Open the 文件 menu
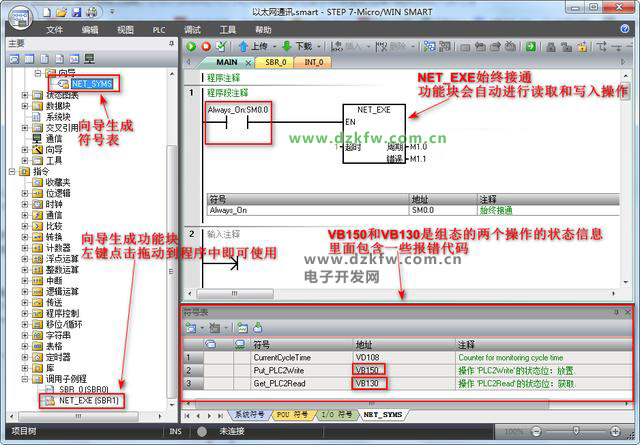The width and height of the screenshot is (640, 445). [54, 30]
